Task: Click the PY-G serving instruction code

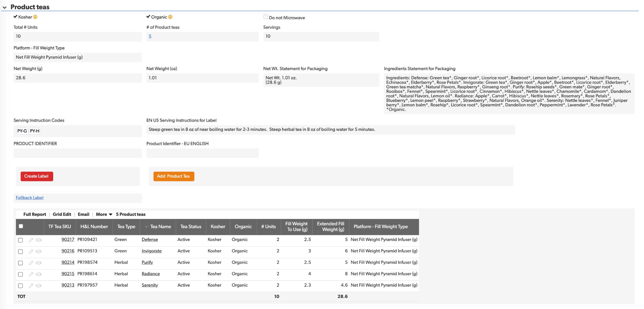Action: [x=22, y=131]
